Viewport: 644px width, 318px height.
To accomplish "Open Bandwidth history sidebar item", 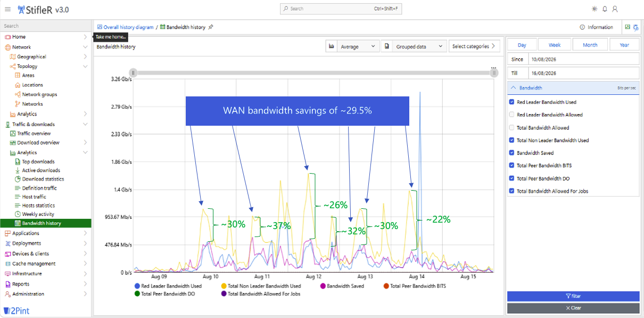I will [46, 223].
